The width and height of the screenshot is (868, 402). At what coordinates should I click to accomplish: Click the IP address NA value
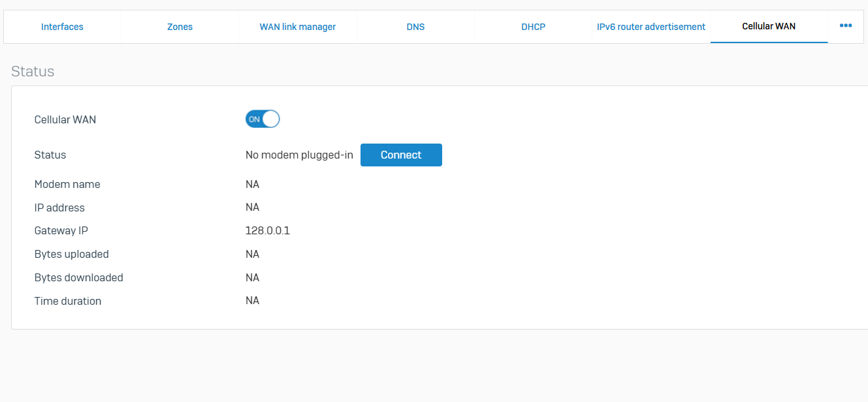(x=252, y=207)
